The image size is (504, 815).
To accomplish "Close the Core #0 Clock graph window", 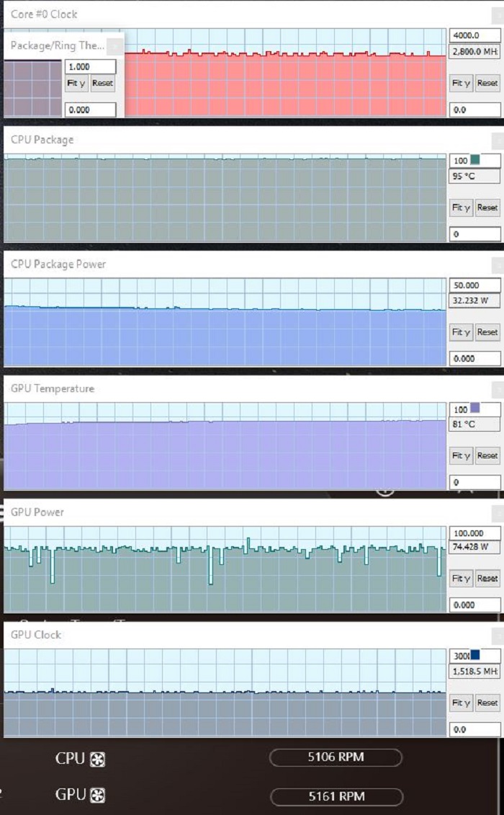I will pos(498,15).
